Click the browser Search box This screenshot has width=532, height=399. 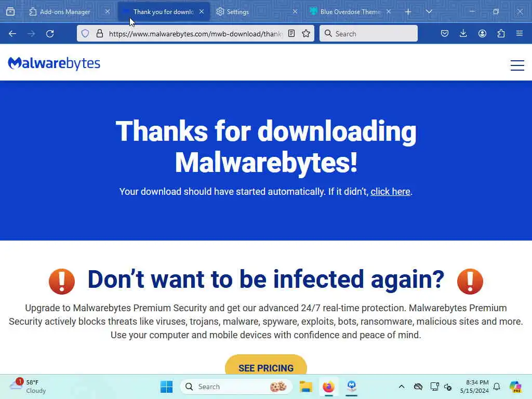tap(368, 33)
